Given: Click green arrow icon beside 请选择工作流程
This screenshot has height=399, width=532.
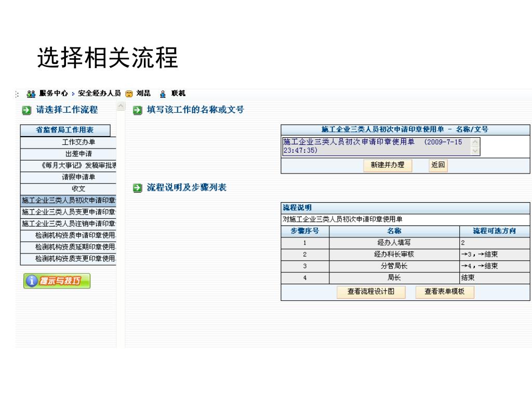Looking at the screenshot, I should click(26, 110).
